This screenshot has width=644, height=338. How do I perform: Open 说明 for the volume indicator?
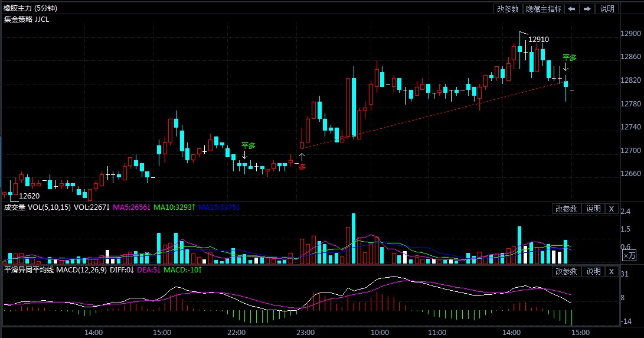coord(593,209)
